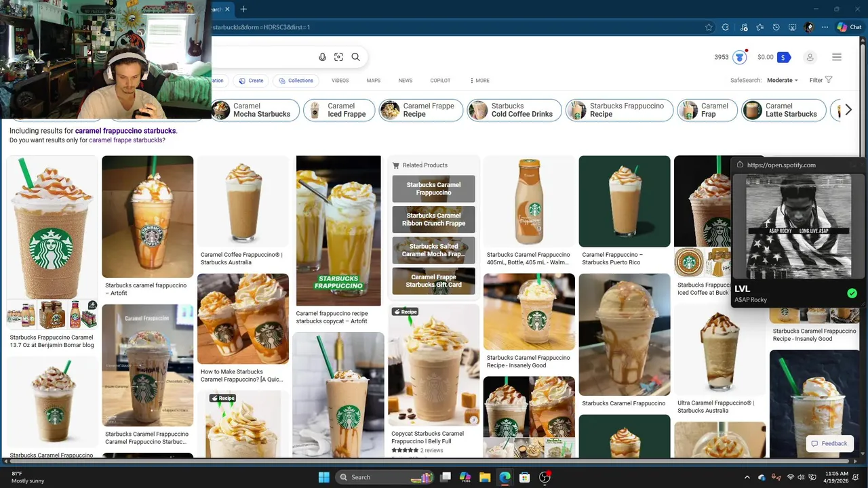
Task: Select Caramel Frappe Recipe suggestion chip
Action: (x=420, y=110)
